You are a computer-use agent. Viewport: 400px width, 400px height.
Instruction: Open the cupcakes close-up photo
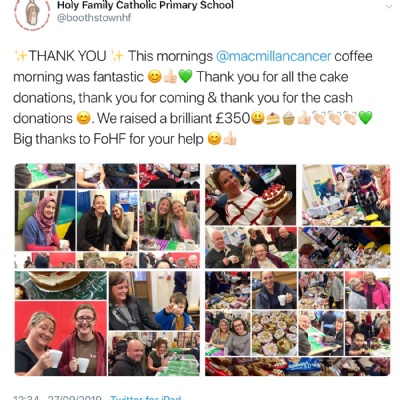coord(274,333)
